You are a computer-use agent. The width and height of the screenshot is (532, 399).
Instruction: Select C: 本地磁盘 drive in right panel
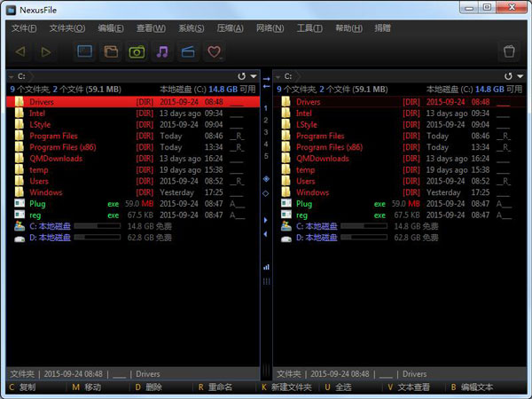tap(400, 226)
